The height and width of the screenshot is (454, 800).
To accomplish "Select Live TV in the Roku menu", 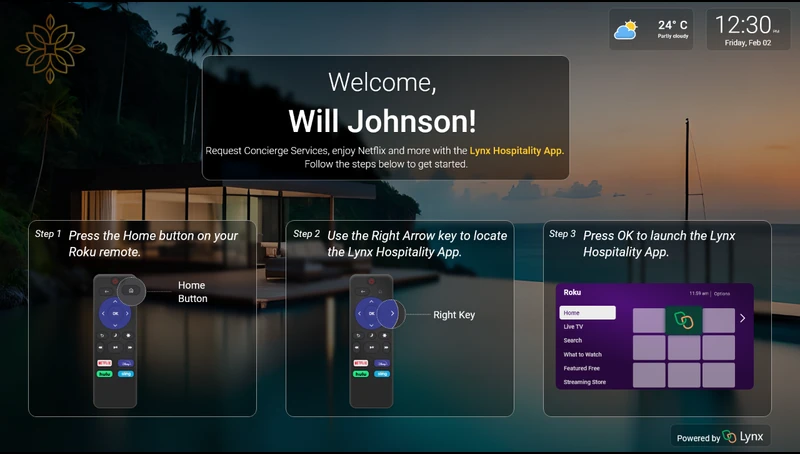I will click(x=573, y=326).
